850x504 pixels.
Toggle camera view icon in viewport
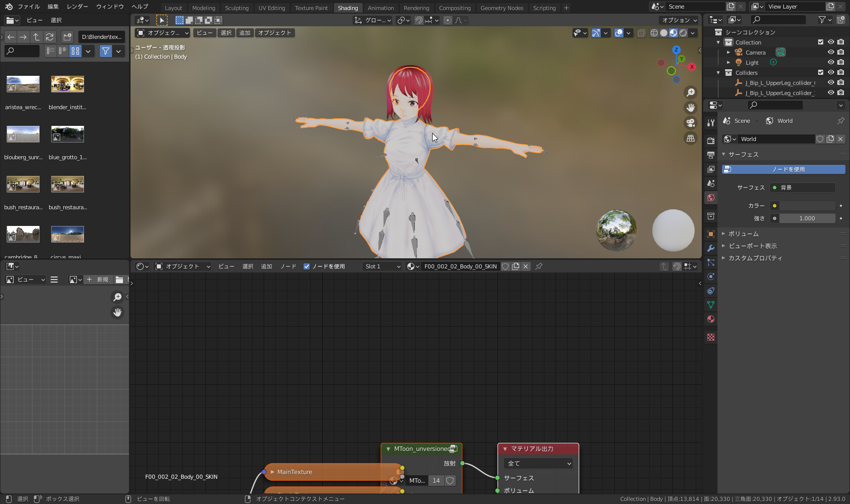pos(691,123)
